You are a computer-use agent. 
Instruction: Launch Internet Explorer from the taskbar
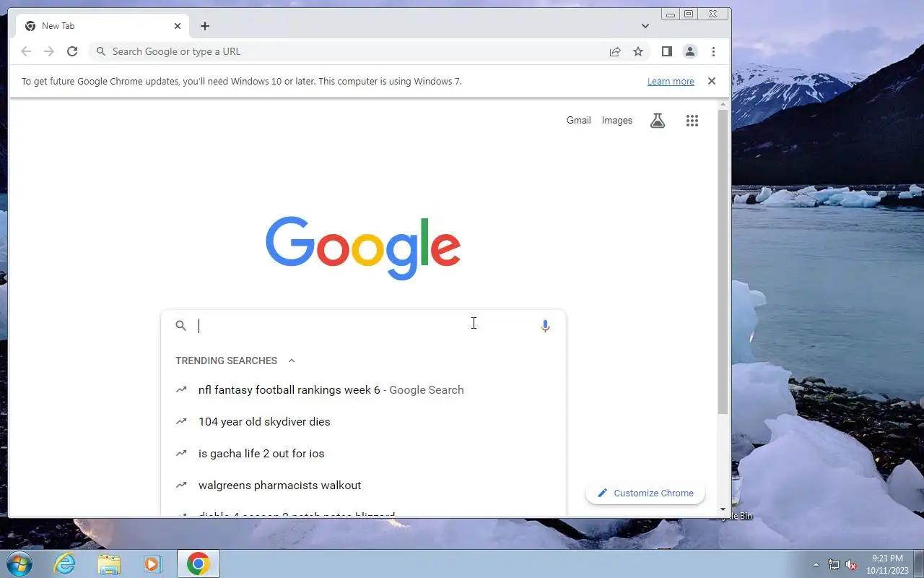[65, 564]
